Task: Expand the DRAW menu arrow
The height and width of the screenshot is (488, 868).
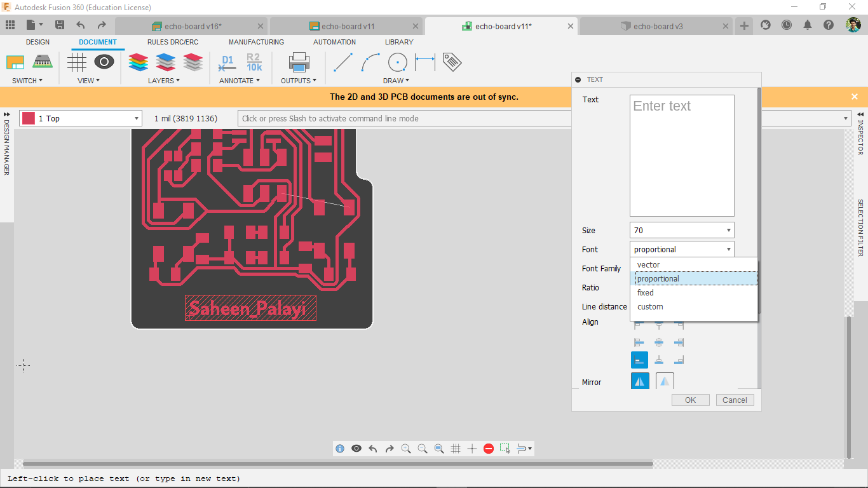Action: 407,81
